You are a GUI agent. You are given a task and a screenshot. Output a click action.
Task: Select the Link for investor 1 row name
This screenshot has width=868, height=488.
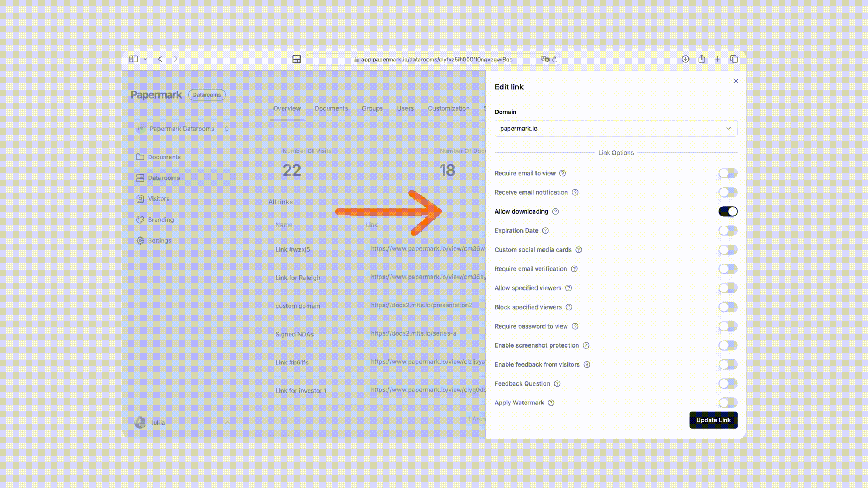pyautogui.click(x=301, y=391)
